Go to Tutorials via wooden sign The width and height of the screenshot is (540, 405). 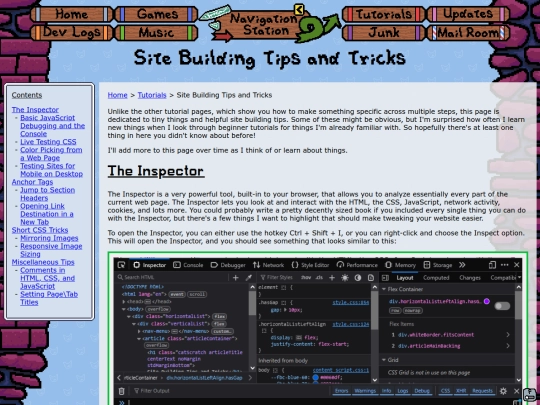coord(384,14)
